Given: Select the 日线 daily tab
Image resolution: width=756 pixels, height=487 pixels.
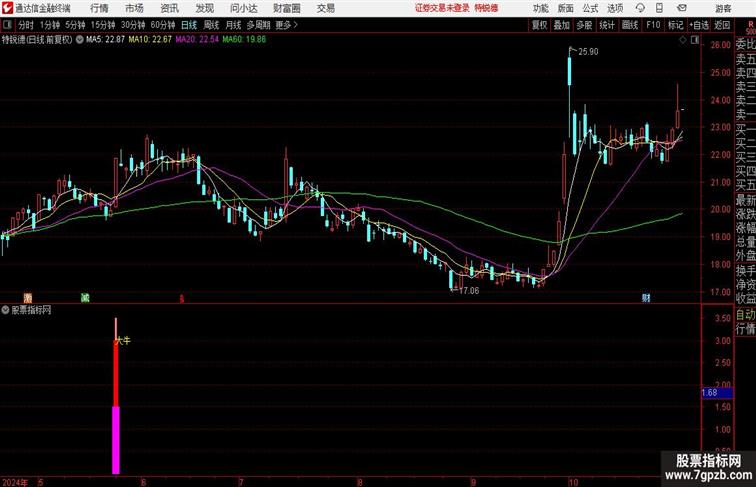Looking at the screenshot, I should [x=189, y=25].
